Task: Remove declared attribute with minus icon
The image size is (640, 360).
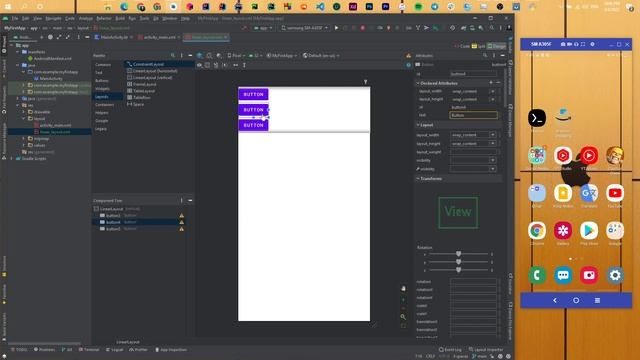Action: pos(498,83)
